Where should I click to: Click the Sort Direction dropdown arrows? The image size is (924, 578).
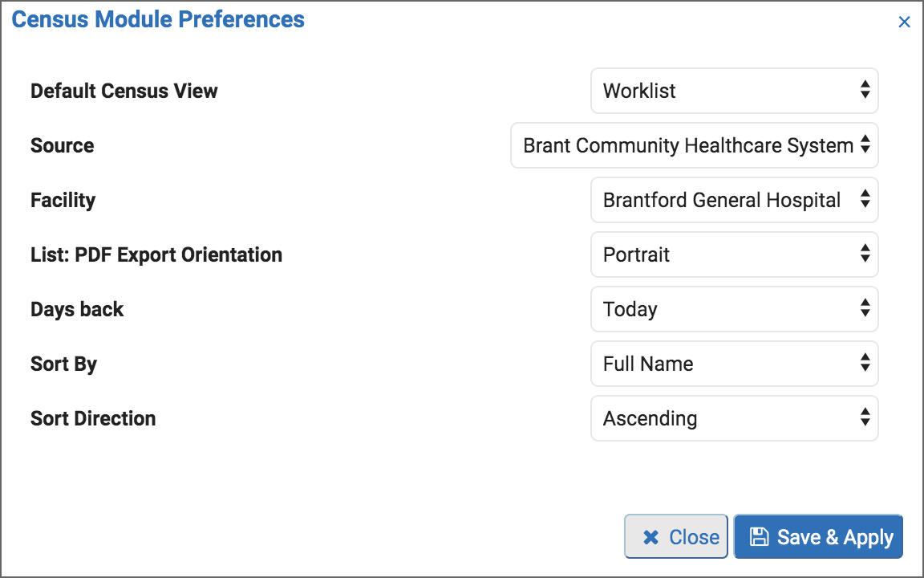865,417
